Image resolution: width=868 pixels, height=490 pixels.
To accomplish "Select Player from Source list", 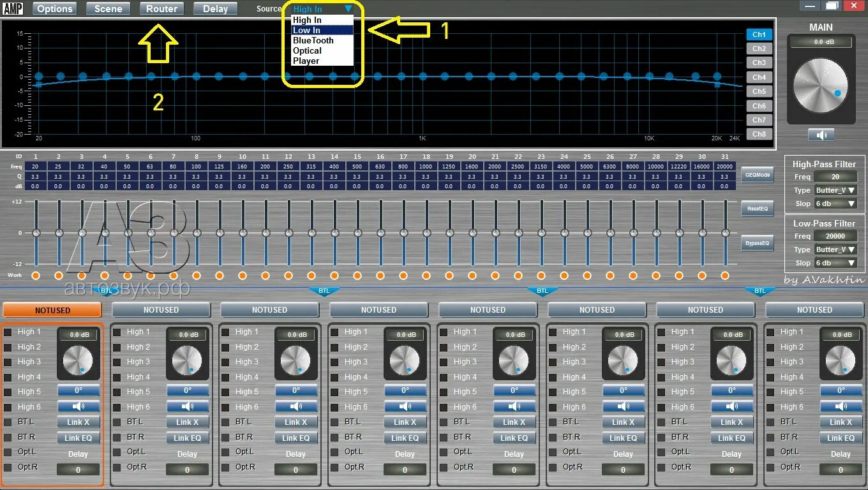I will pos(322,61).
